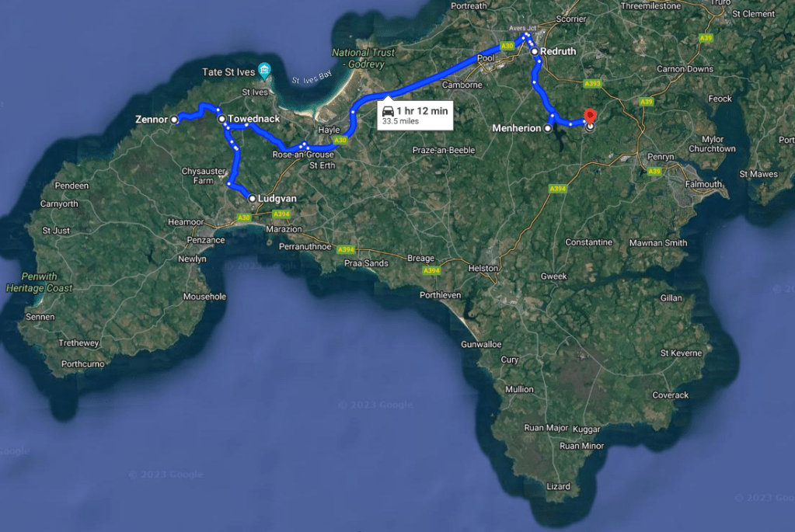Click the Falmouth town label
The width and height of the screenshot is (795, 532).
click(703, 184)
